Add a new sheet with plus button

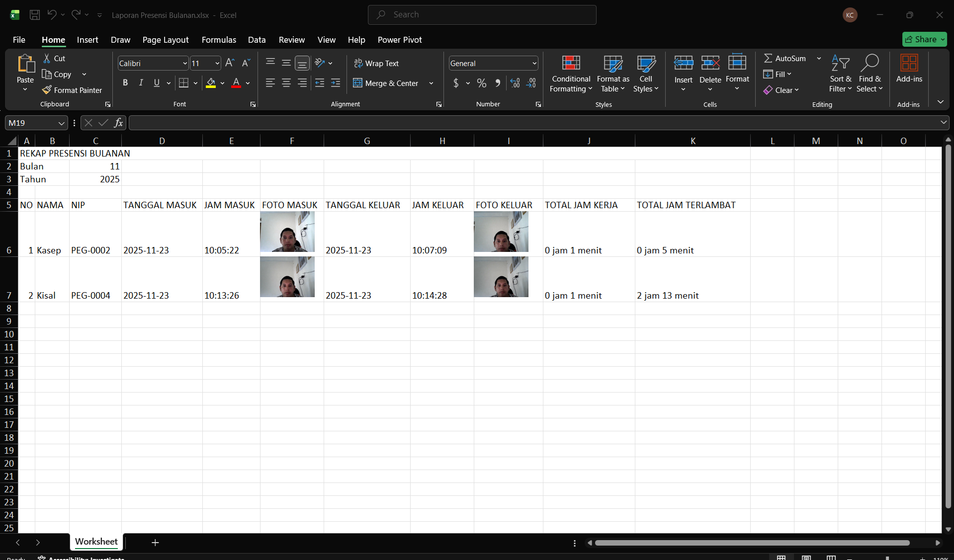[x=155, y=543]
